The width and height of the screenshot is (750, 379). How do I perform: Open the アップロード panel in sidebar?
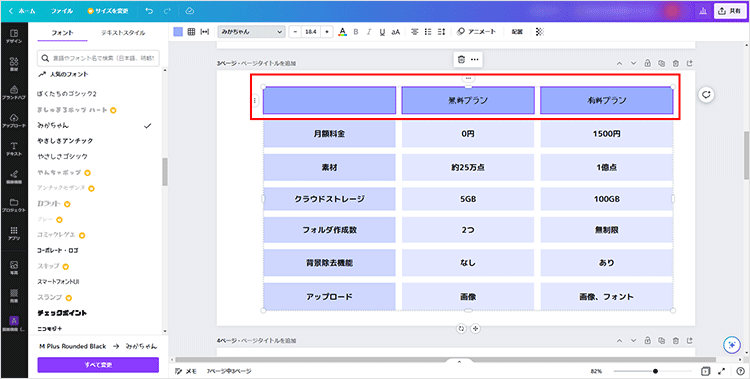pyautogui.click(x=14, y=121)
